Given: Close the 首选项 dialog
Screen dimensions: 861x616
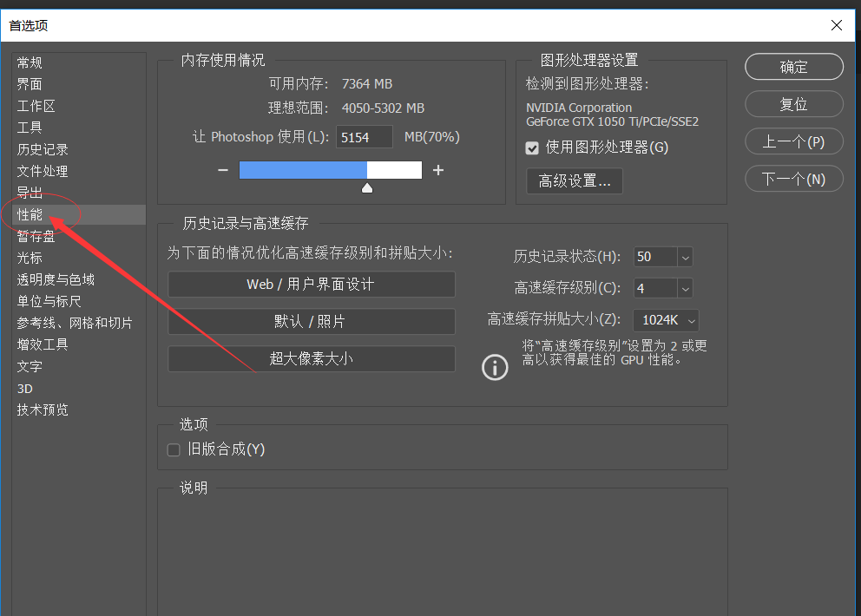Looking at the screenshot, I should click(x=837, y=25).
